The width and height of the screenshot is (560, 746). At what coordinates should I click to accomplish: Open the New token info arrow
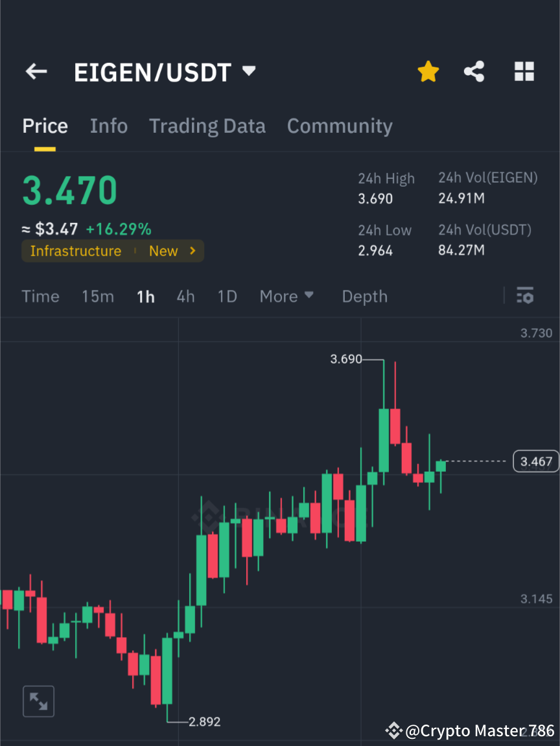point(192,251)
